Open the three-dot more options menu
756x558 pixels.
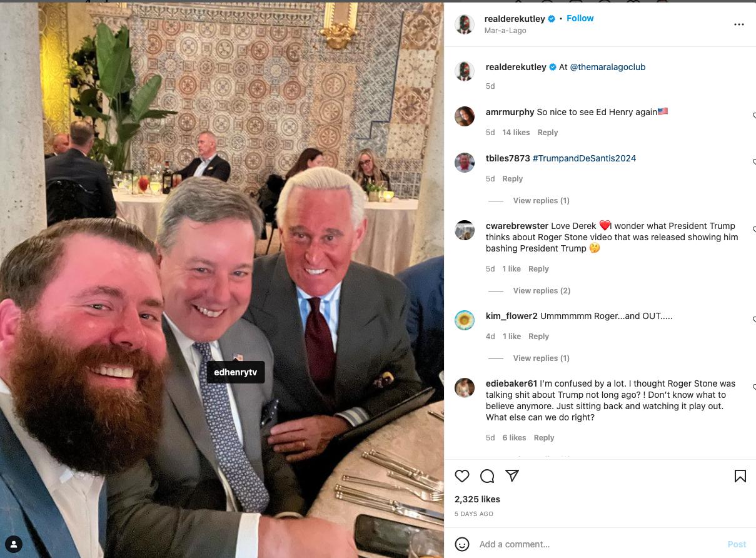coord(739,24)
